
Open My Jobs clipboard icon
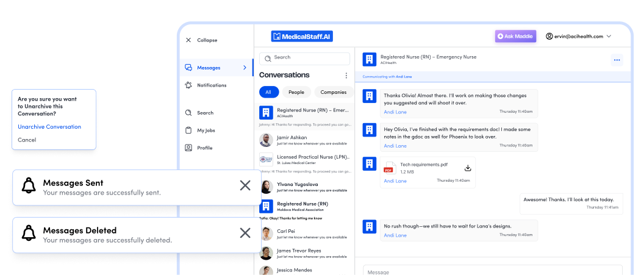188,130
